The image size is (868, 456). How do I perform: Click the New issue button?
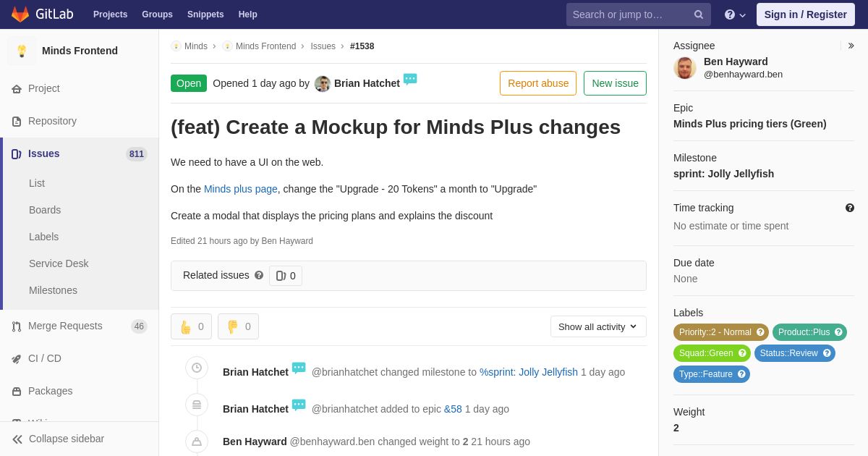tap(615, 83)
